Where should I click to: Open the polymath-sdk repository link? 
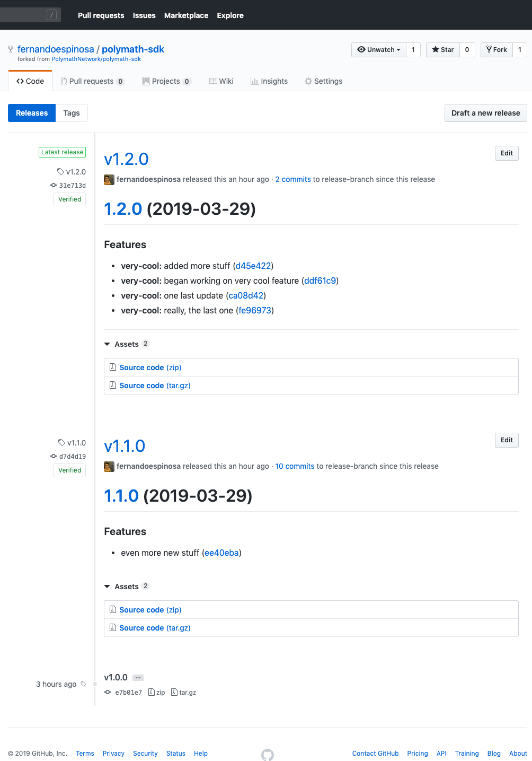click(133, 49)
